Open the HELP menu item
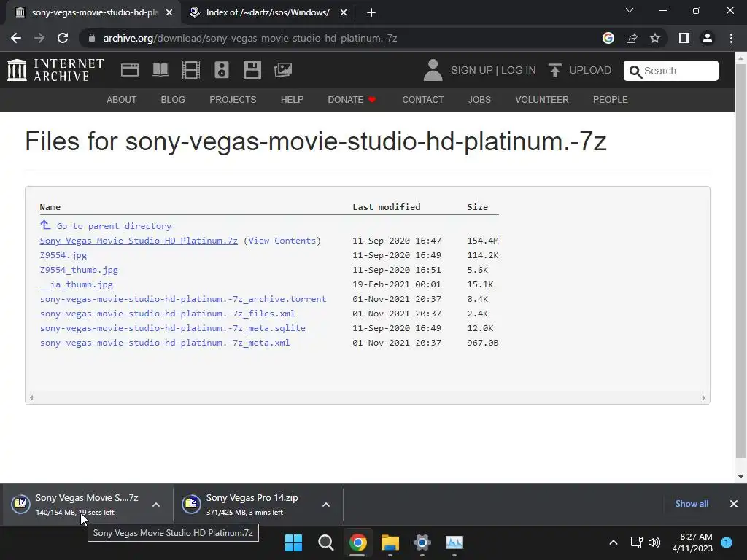747x560 pixels. click(x=292, y=99)
